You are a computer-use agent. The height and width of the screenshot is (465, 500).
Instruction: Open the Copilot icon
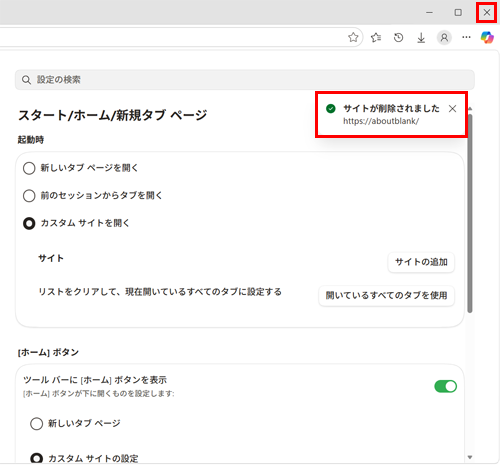point(487,37)
